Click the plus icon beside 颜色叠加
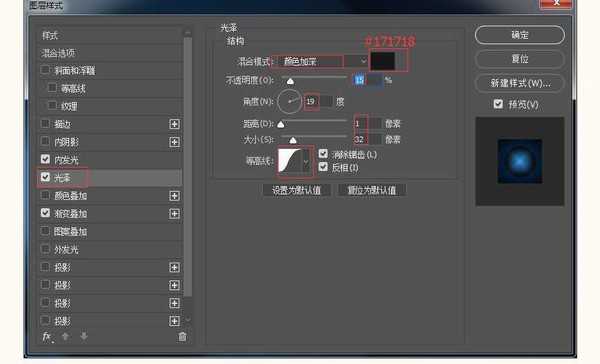 (x=174, y=196)
